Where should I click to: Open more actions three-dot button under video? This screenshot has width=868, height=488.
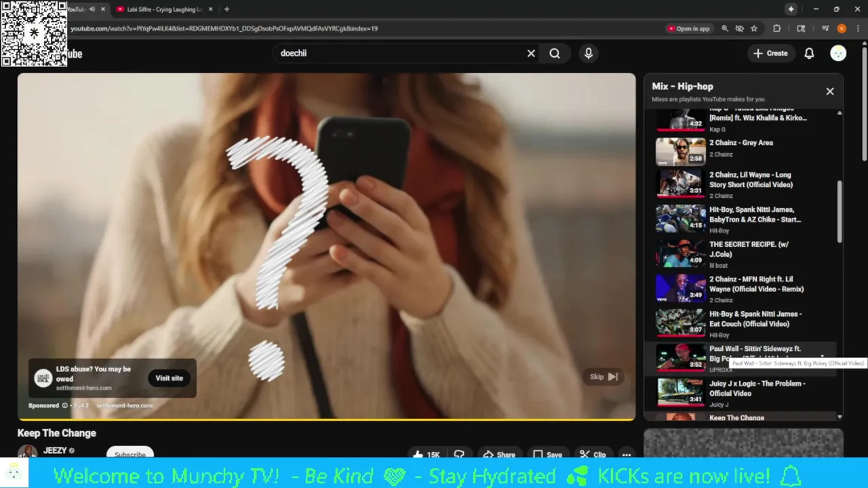pos(627,455)
